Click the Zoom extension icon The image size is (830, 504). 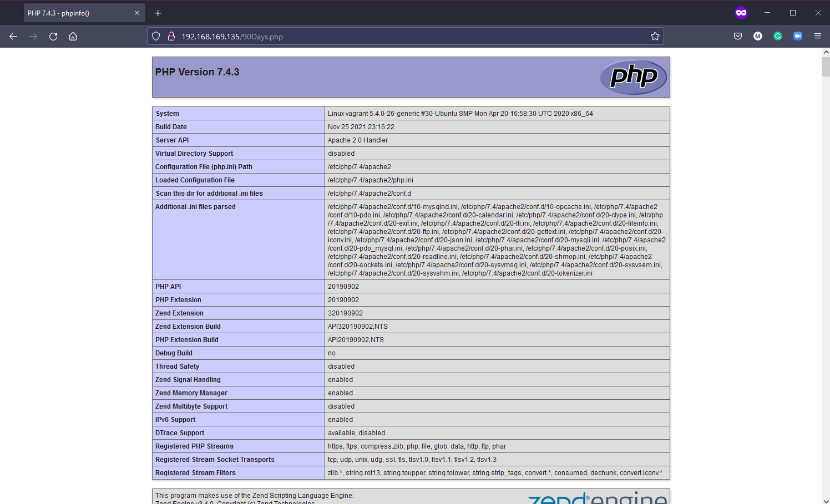[x=798, y=37]
